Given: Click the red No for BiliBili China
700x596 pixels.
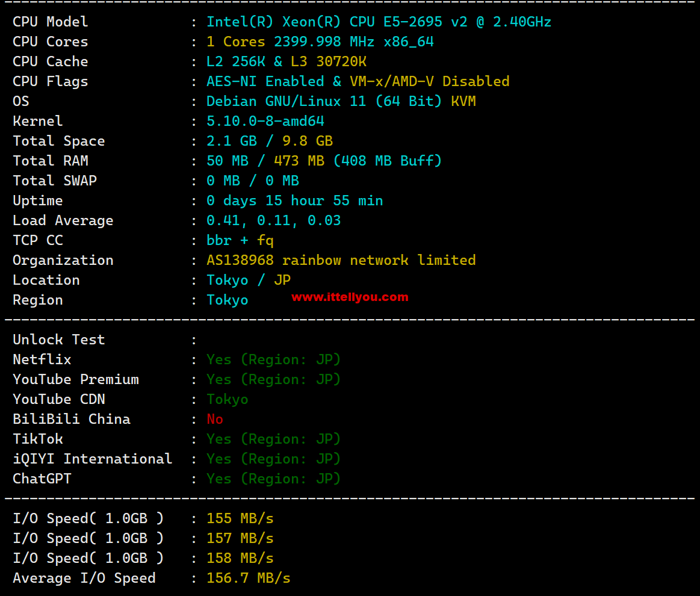Looking at the screenshot, I should pyautogui.click(x=215, y=419).
